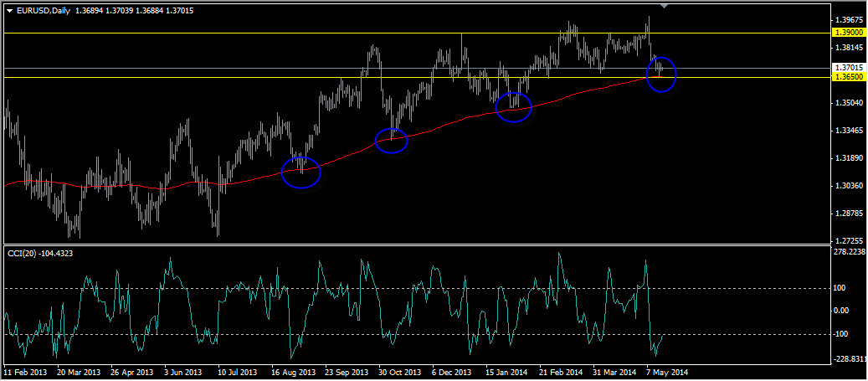Image resolution: width=868 pixels, height=381 pixels.
Task: Click the 30 Oct 2013 date label
Action: 401,372
